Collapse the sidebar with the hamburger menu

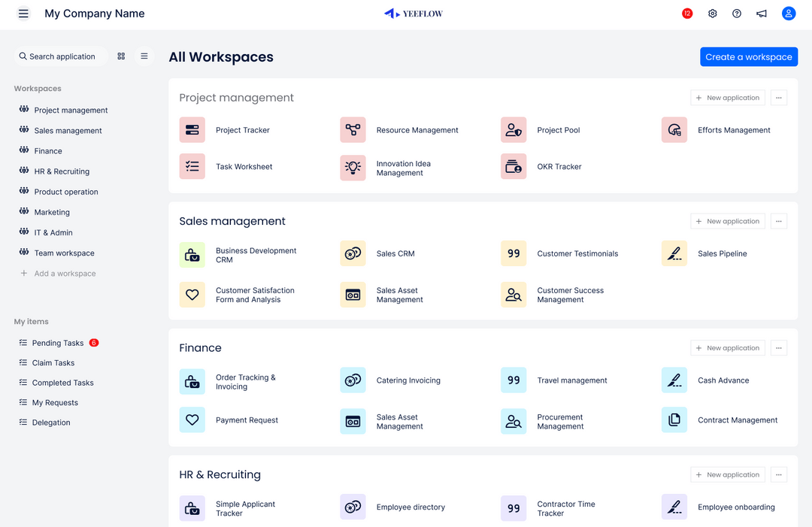click(x=23, y=13)
